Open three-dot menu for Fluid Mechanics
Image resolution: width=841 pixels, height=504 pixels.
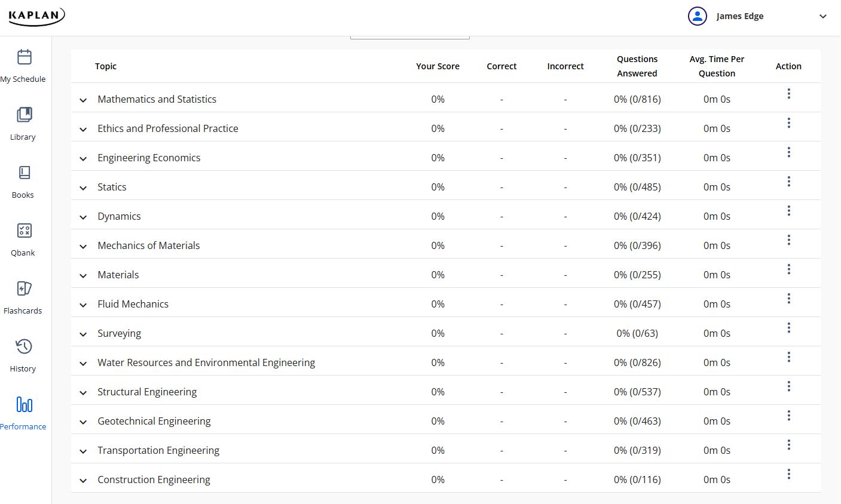[789, 299]
